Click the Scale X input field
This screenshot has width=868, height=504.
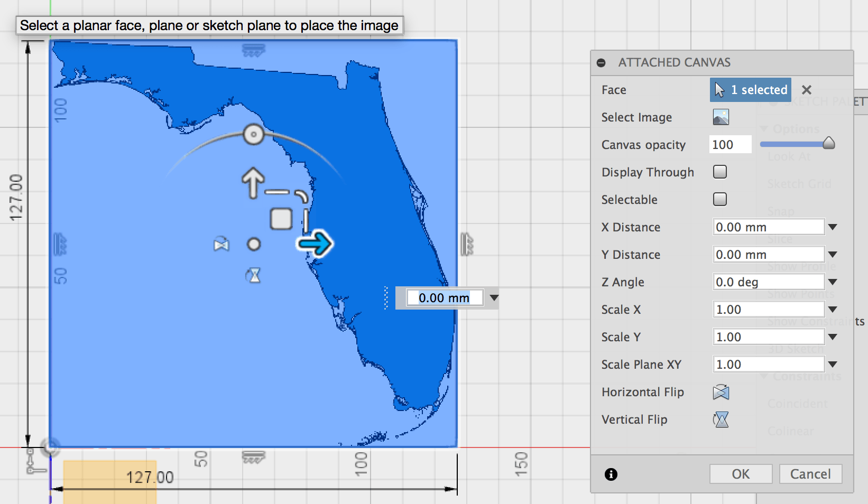click(x=769, y=310)
